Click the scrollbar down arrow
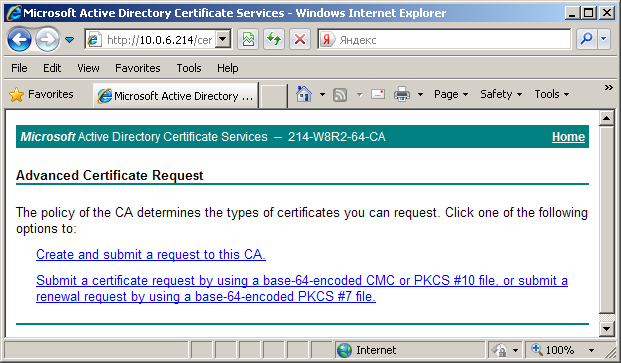 pos(607,328)
